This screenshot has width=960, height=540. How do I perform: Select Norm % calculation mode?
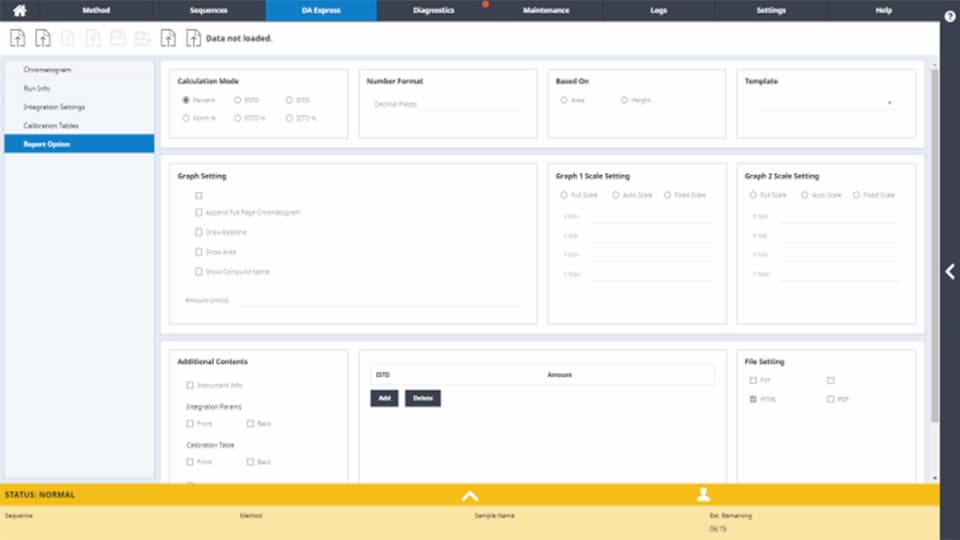(186, 118)
